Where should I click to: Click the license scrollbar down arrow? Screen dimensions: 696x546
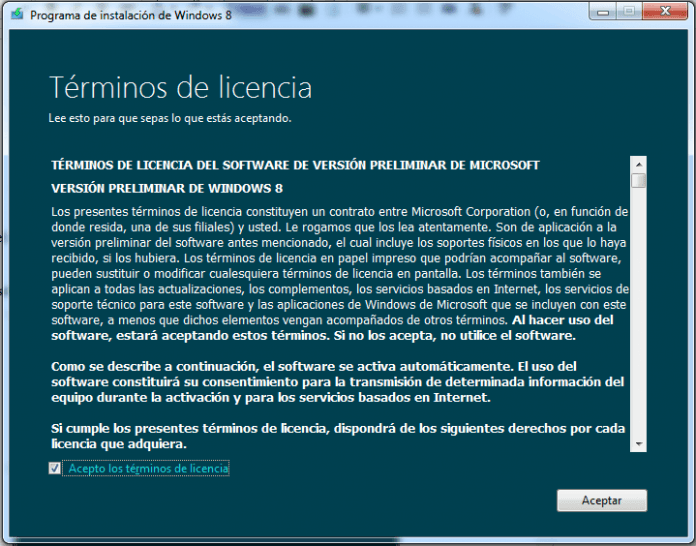[638, 443]
